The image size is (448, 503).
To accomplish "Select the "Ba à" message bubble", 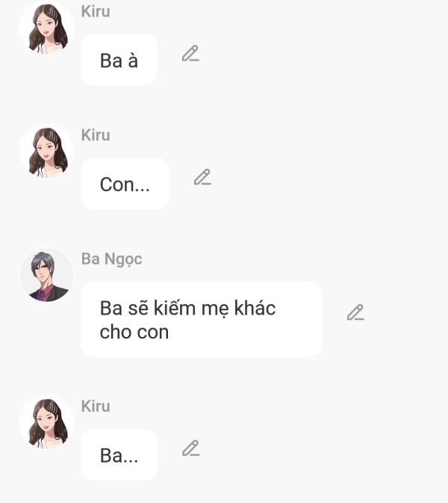I will coord(119,60).
